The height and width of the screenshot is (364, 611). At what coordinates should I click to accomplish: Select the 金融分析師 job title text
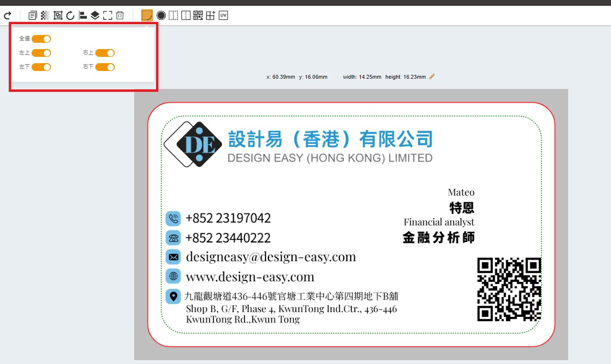click(x=439, y=238)
